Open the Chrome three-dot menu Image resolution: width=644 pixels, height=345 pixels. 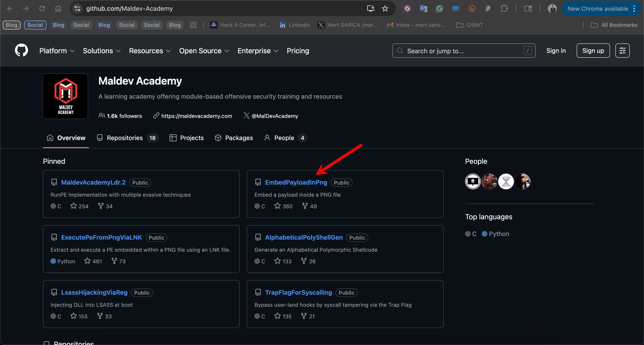[634, 9]
